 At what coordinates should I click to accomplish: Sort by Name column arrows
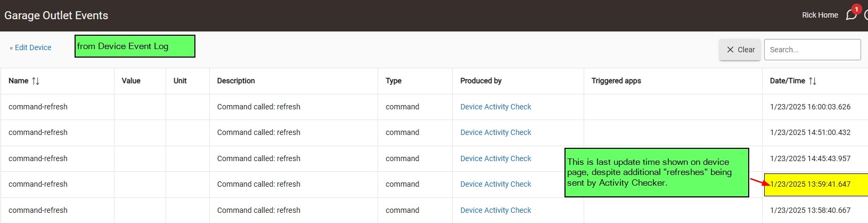[36, 81]
